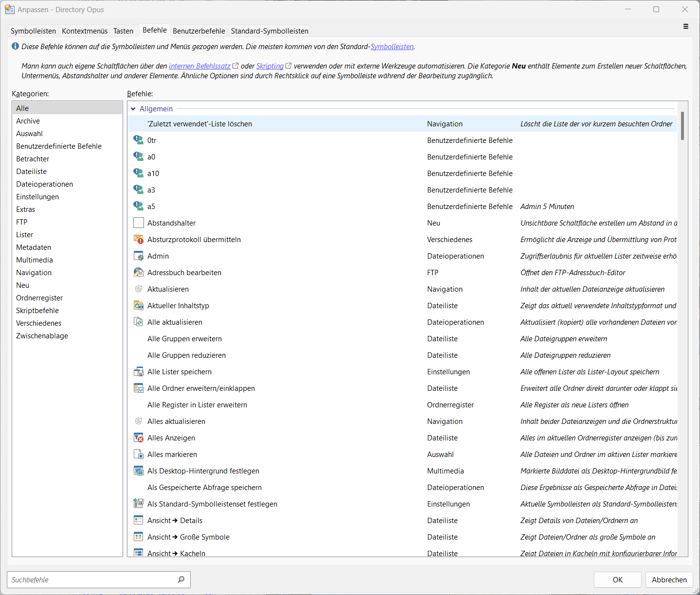Select Multimedia in the Kategorien list
The height and width of the screenshot is (595, 700).
click(67, 260)
